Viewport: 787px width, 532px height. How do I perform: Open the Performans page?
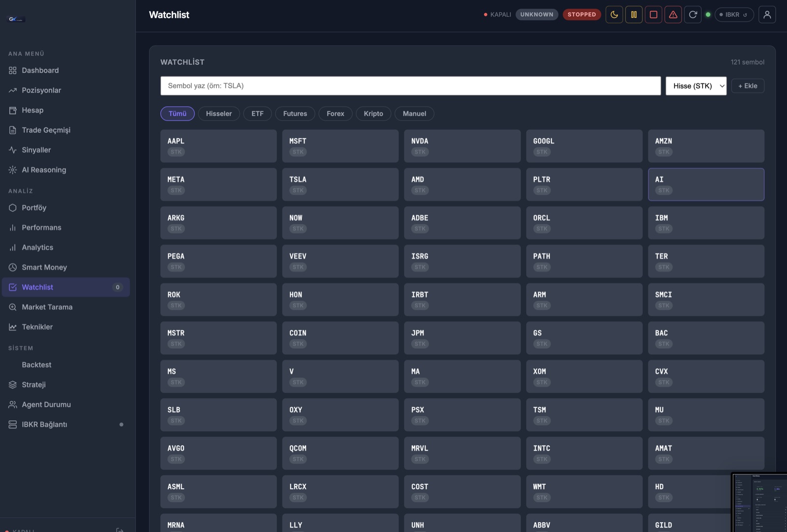click(66, 227)
